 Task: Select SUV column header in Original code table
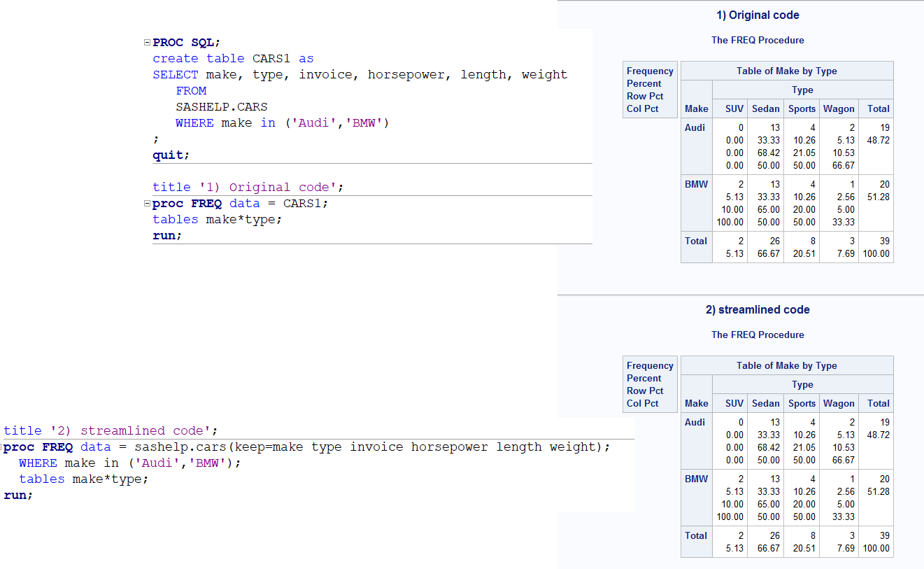click(x=734, y=108)
